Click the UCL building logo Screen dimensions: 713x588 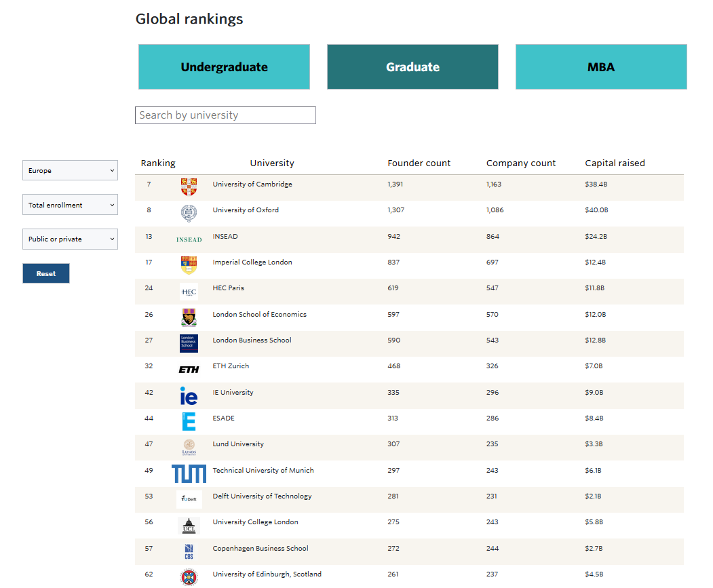coord(189,525)
